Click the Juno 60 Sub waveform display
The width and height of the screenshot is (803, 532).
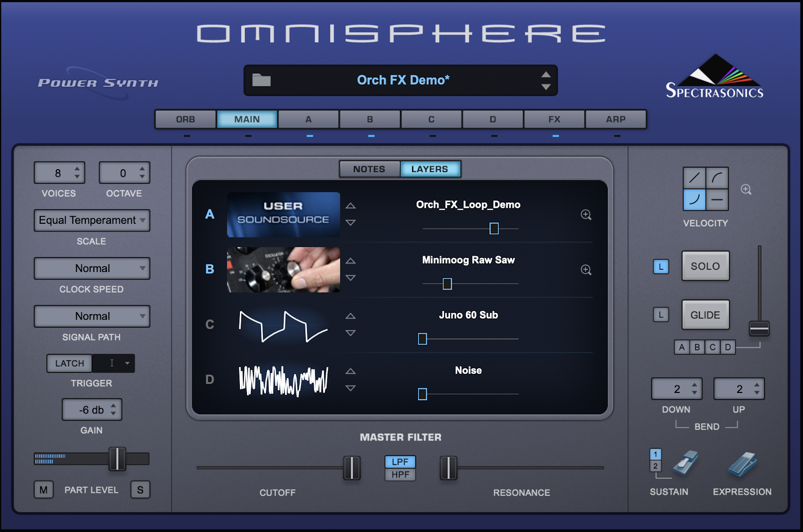(284, 325)
